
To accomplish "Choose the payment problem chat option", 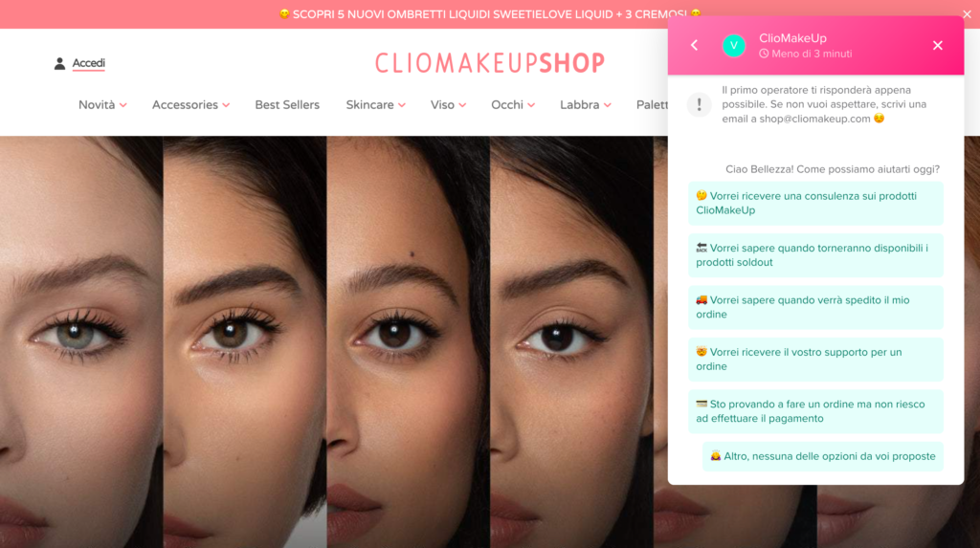I will pyautogui.click(x=815, y=411).
